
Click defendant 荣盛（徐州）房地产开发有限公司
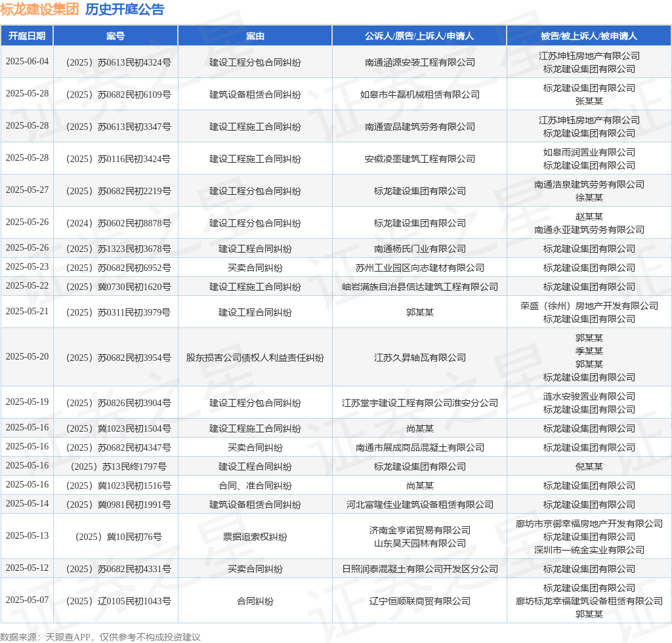pos(589,306)
